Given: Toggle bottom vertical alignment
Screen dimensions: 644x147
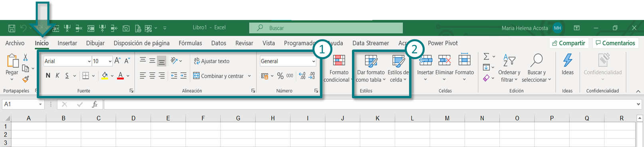Looking at the screenshot, I should (x=161, y=61).
